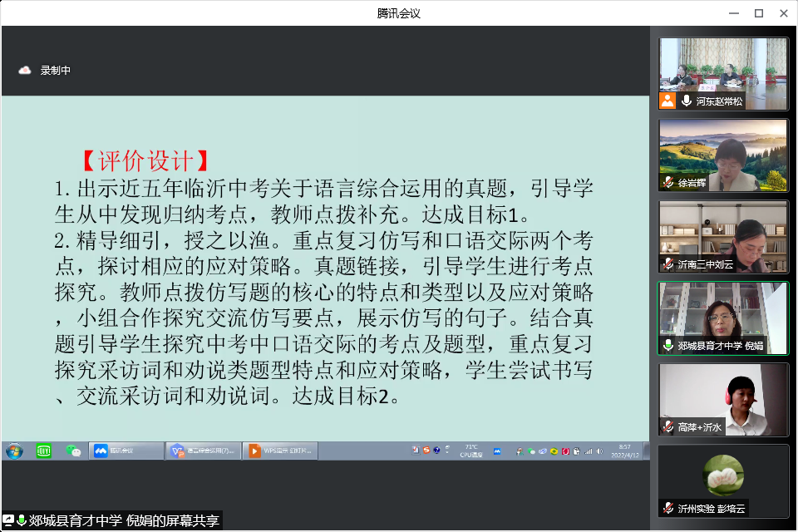
Task: Click 河东赵常松's microphone icon
Action: click(687, 101)
